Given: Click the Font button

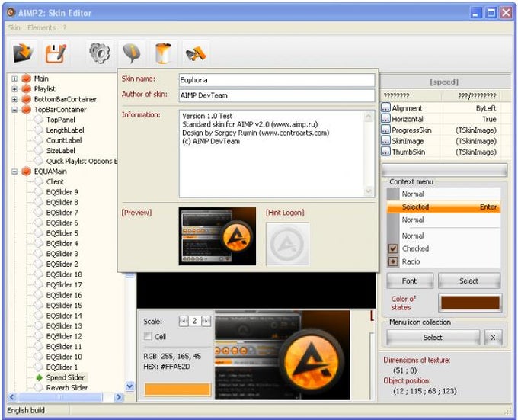Looking at the screenshot, I should click(x=410, y=281).
